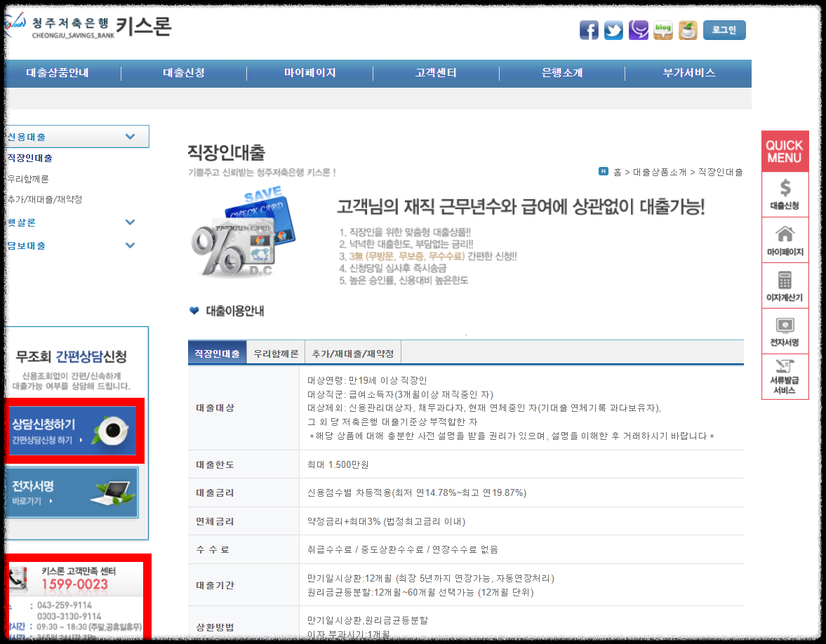826x644 pixels.
Task: Select 직장인대출 in the sidebar
Action: pos(29,158)
